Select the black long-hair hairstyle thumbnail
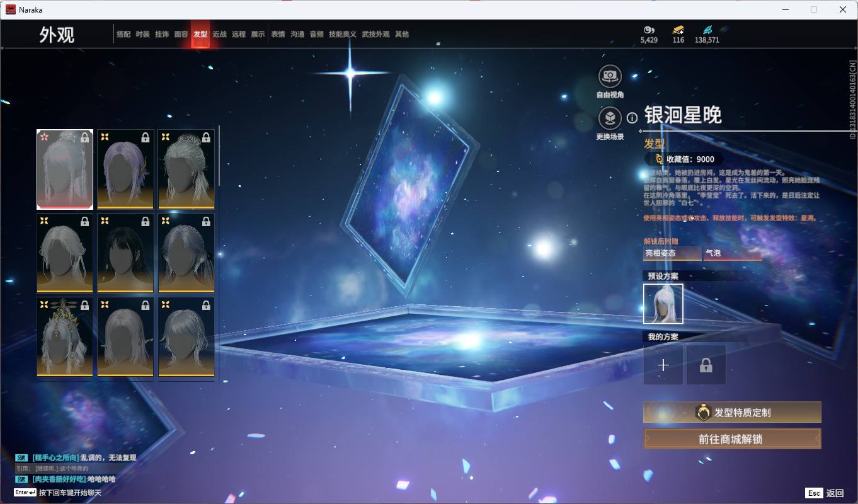 [x=125, y=253]
